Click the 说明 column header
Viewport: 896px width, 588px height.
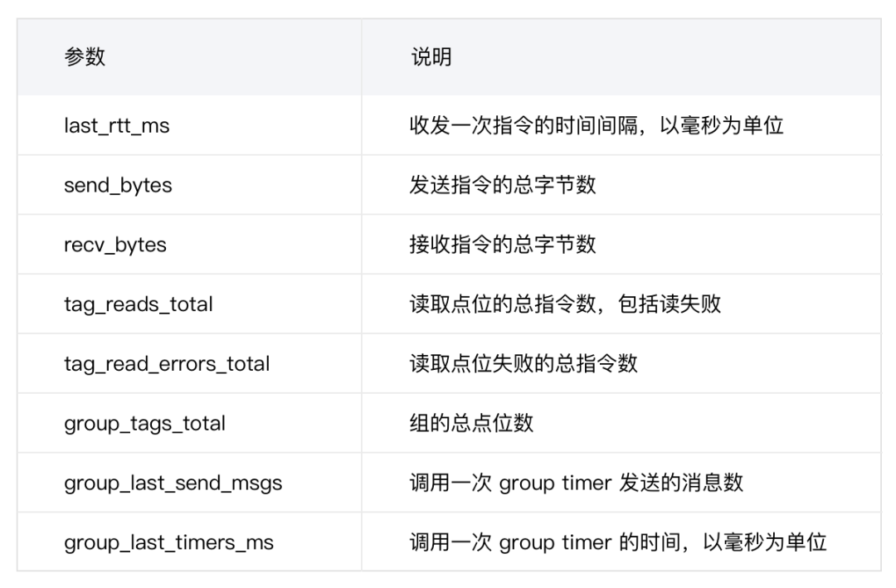(x=431, y=57)
